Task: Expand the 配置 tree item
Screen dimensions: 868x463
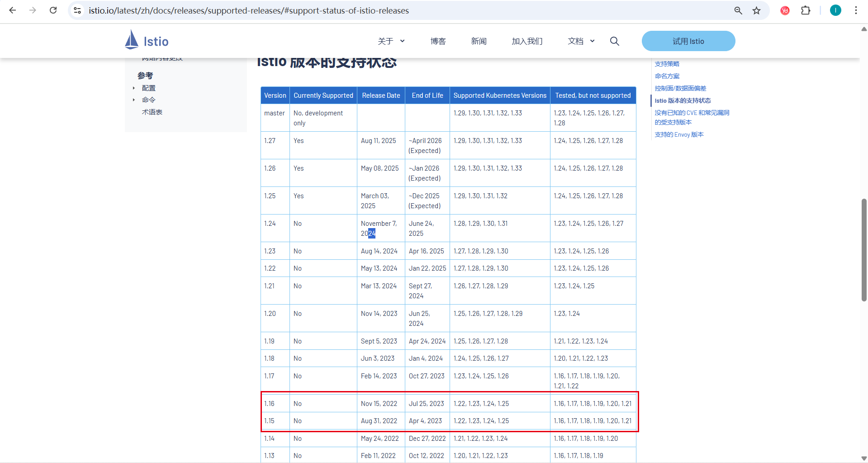Action: coord(134,88)
